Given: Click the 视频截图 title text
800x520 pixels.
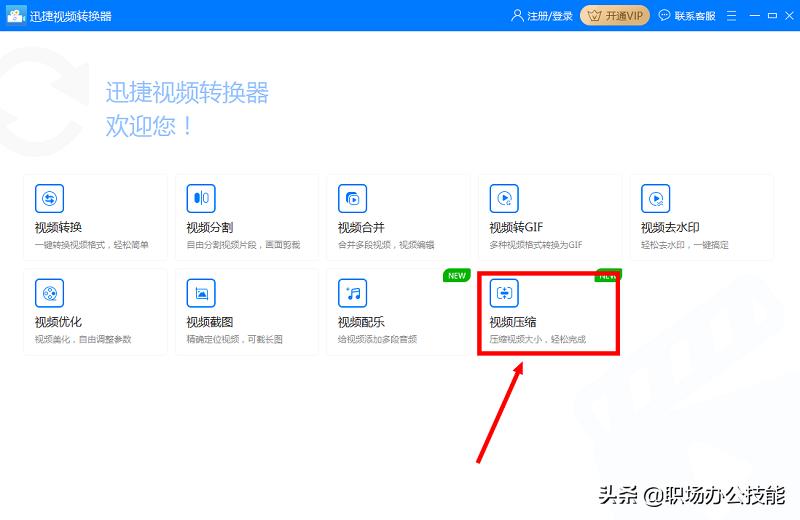Looking at the screenshot, I should tap(210, 321).
